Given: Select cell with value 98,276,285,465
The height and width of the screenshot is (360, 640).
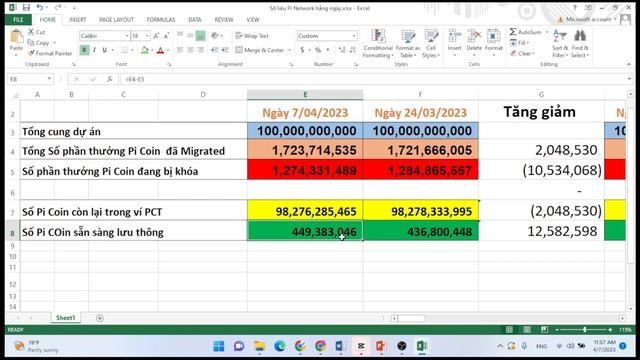Looking at the screenshot, I should (x=305, y=211).
